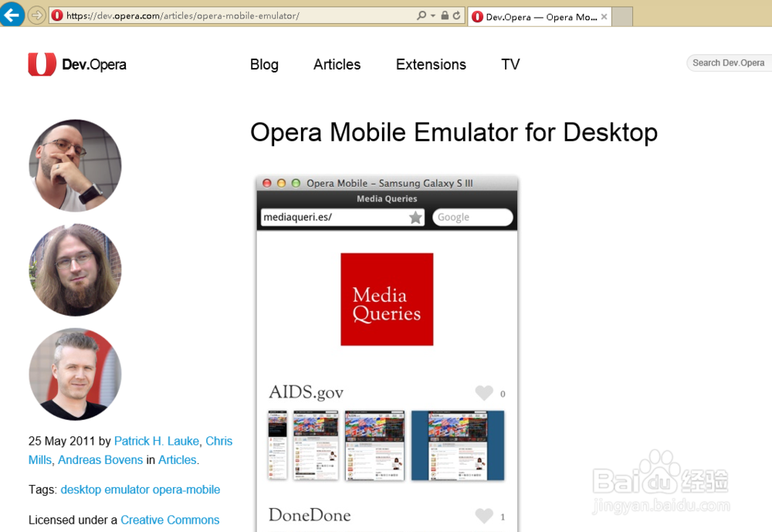
Task: Click the second AIDS.gov screenshot thumbnail
Action: 316,446
